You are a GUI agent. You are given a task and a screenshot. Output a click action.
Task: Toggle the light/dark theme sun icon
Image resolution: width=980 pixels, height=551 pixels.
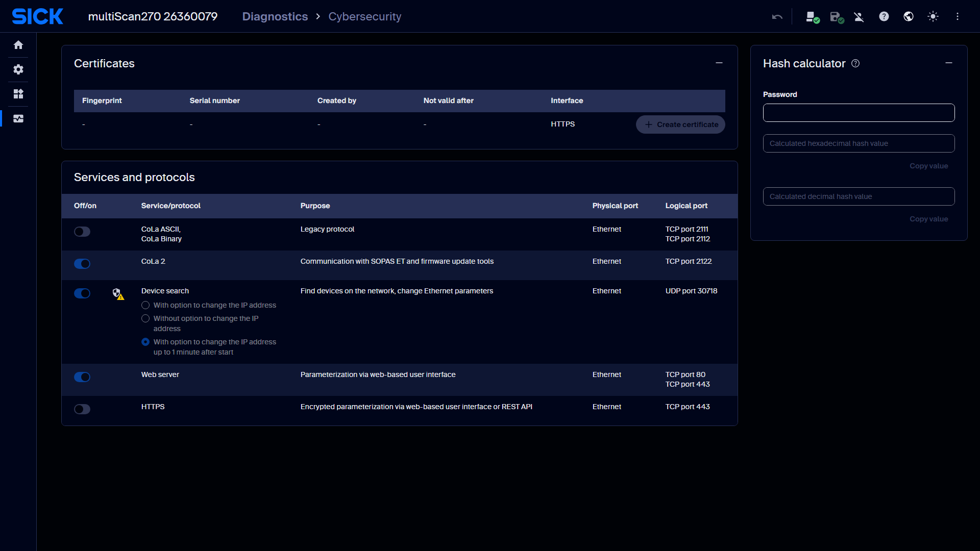933,16
